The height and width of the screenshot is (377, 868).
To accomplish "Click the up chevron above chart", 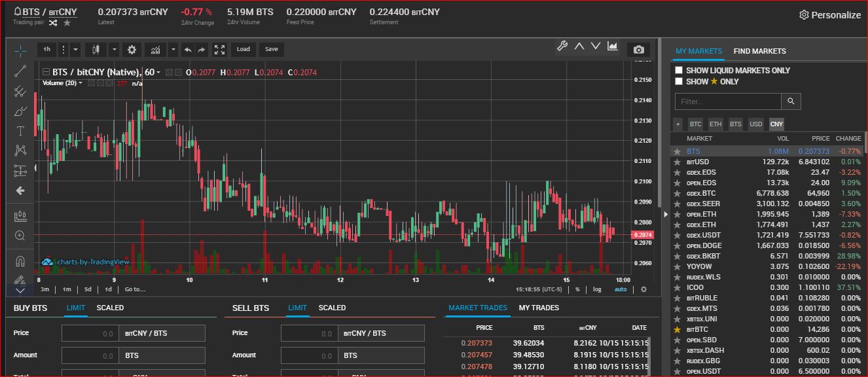I will point(579,46).
